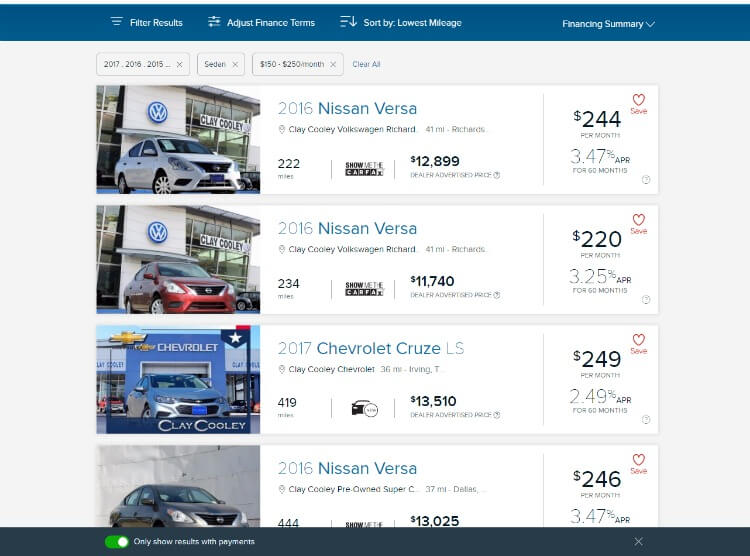Click location pin for 222-mile Versa dealer
The width and height of the screenshot is (750, 556).
click(282, 129)
